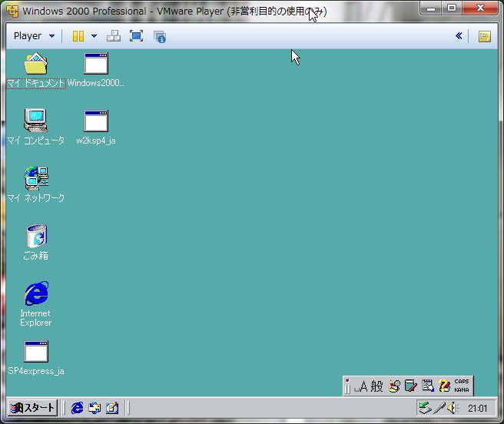Select the SP4express_ja file icon
This screenshot has width=504, height=424.
[36, 351]
